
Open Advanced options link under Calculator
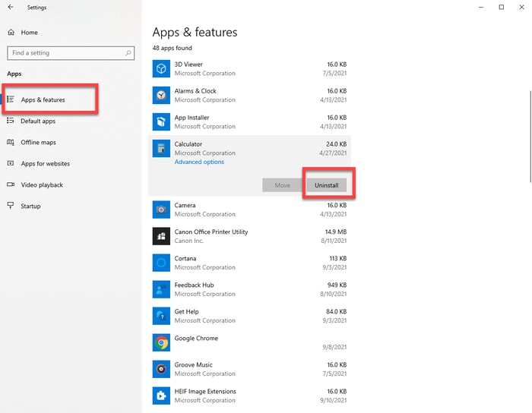tap(199, 162)
